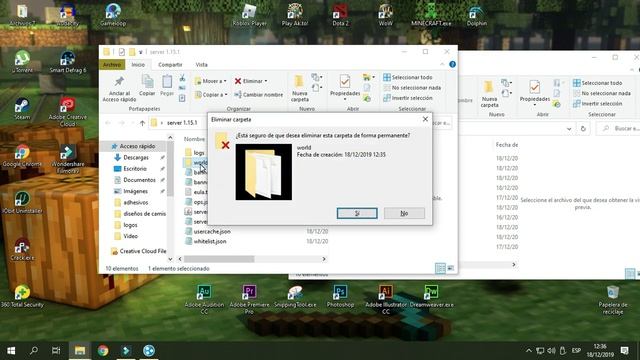Click Cambiar nombre in the ribbon
The image size is (640, 360).
click(x=259, y=95)
